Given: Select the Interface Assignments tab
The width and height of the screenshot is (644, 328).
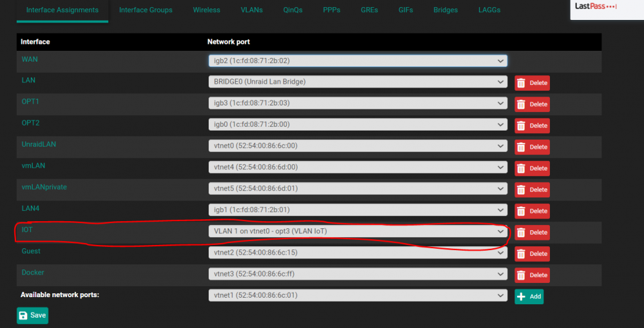Looking at the screenshot, I should 62,10.
